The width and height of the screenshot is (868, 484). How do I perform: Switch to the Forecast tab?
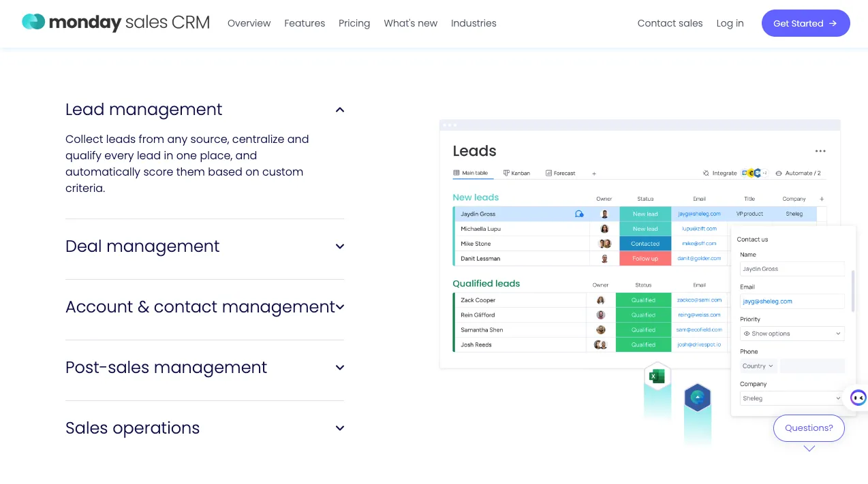click(x=561, y=174)
